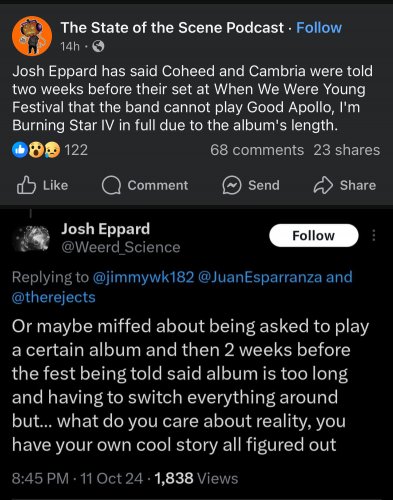Open the three-dot tweet options menu

(374, 235)
